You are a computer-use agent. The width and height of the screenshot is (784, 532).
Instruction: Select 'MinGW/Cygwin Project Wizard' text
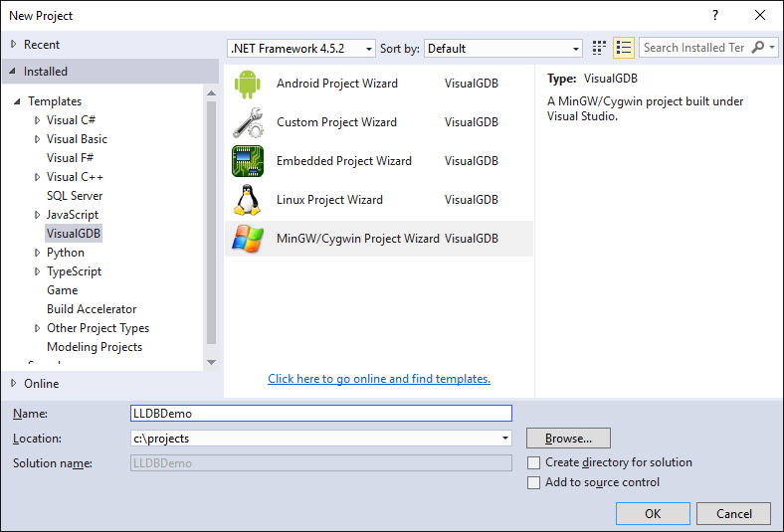(x=358, y=239)
